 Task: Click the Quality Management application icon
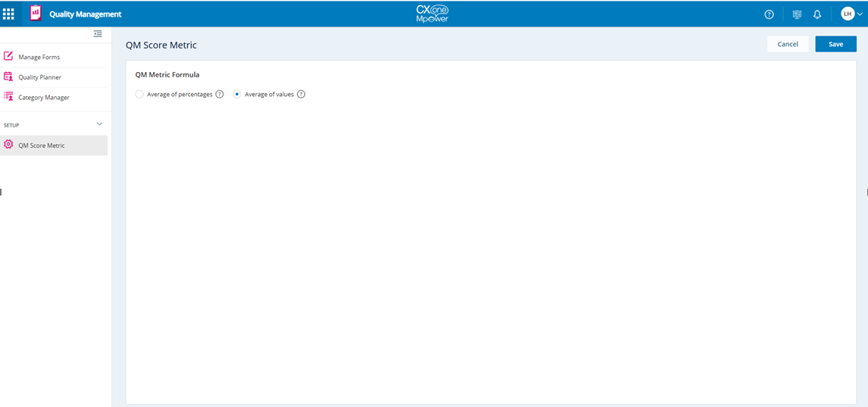35,14
